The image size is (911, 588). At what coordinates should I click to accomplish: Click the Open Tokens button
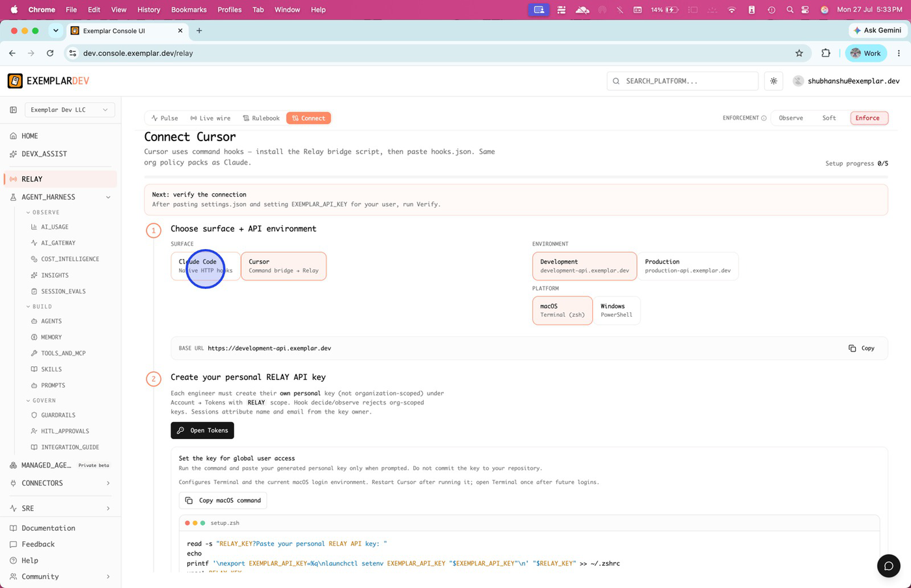pyautogui.click(x=202, y=431)
